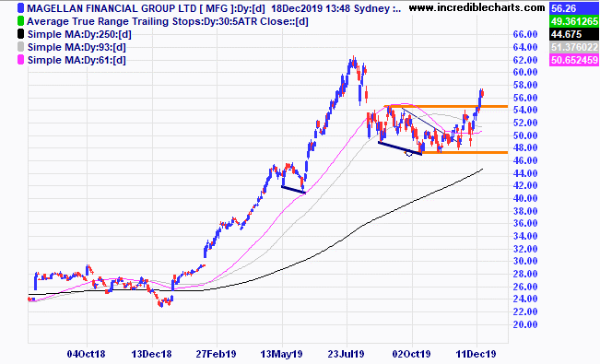Viewport: 600px width, 364px height.
Task: Click the 26.00 price axis label
Action: (525, 287)
